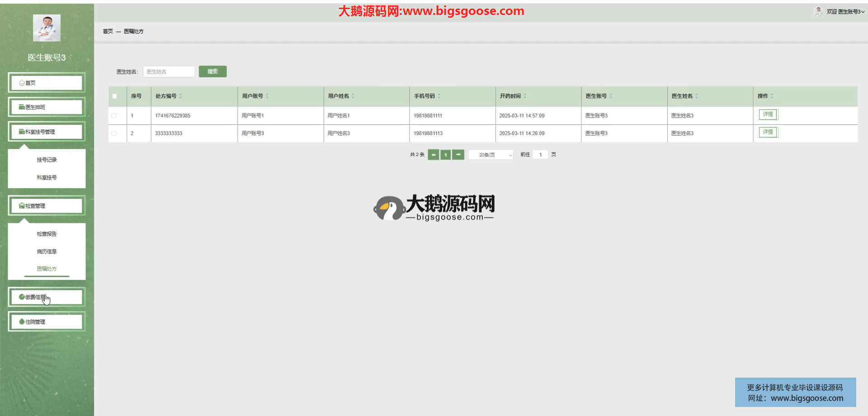Check the checkbox for prescription 3333333333
868x416 pixels.
(114, 133)
